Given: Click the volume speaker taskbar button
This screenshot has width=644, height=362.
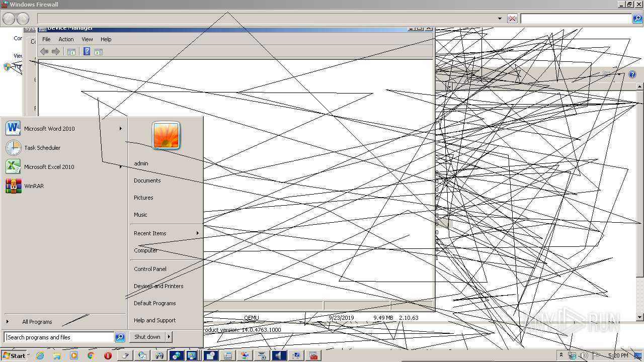Looking at the screenshot, I should point(279,355).
